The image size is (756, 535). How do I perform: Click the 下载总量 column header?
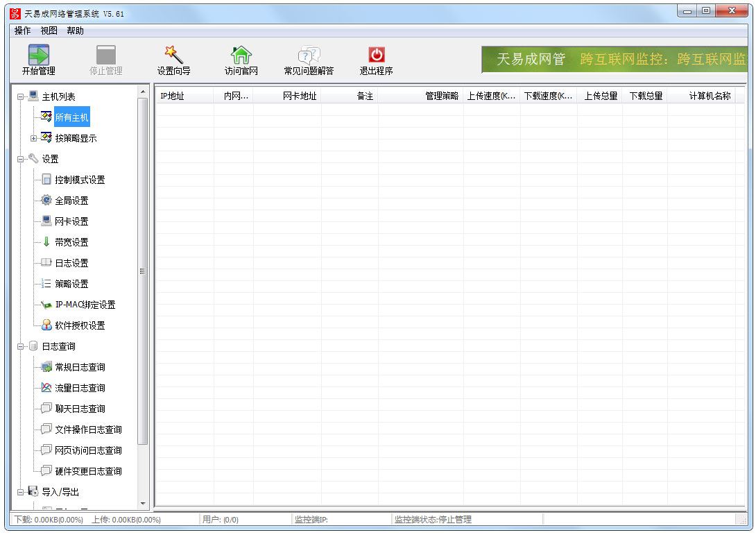pyautogui.click(x=644, y=96)
